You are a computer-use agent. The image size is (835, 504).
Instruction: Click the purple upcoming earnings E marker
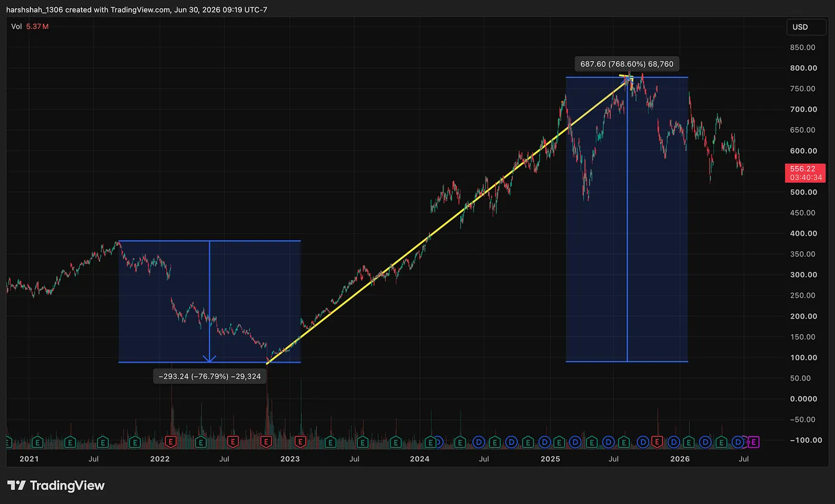click(x=753, y=442)
